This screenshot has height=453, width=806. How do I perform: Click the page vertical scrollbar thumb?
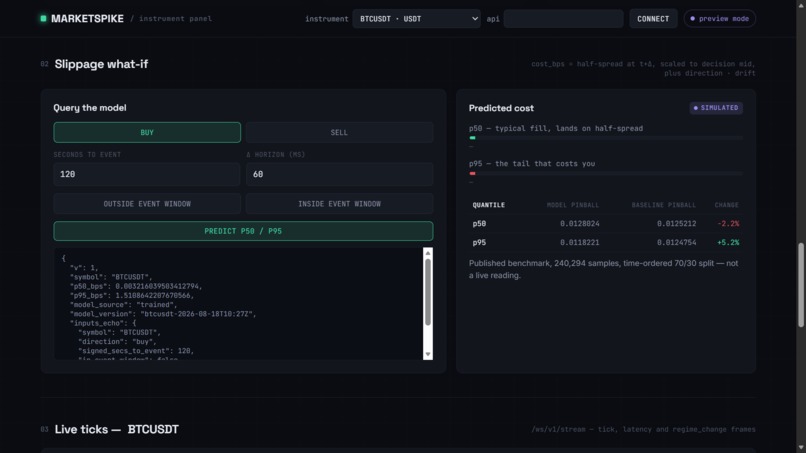pos(801,285)
